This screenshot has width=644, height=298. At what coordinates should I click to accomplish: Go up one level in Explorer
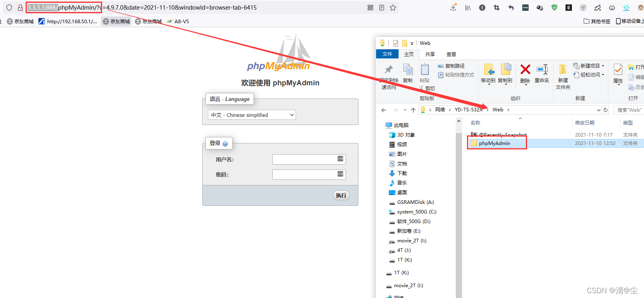tap(413, 110)
